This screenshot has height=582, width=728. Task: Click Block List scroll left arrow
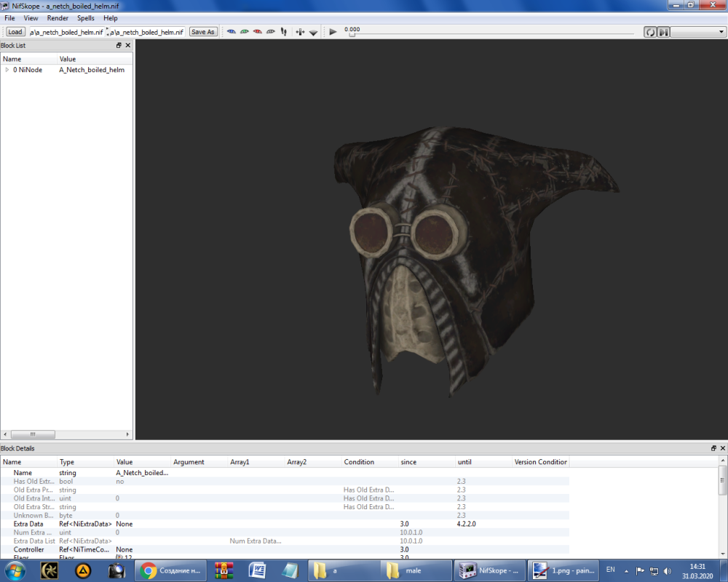point(5,434)
